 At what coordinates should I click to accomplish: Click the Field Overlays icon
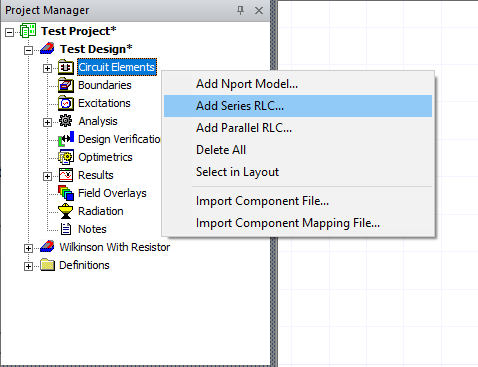(66, 193)
